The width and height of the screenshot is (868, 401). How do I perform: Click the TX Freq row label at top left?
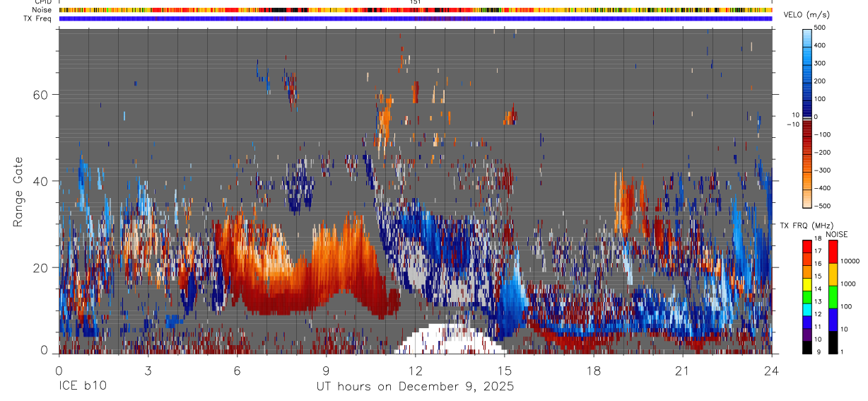[x=38, y=18]
